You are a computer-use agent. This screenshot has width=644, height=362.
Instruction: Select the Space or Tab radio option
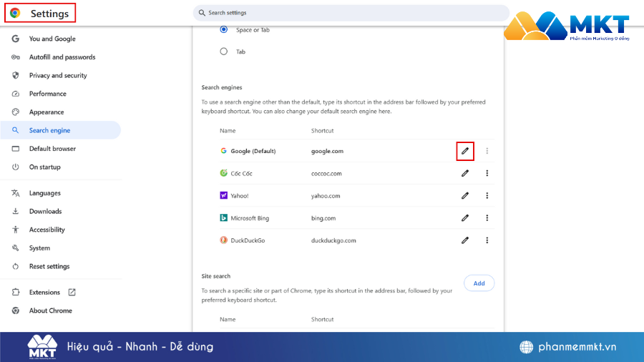(x=223, y=29)
